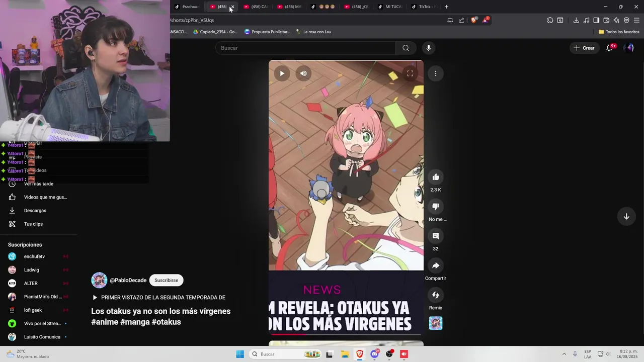Open Todos los favoritos bookmarks folder
644x362 pixels.
(619, 32)
